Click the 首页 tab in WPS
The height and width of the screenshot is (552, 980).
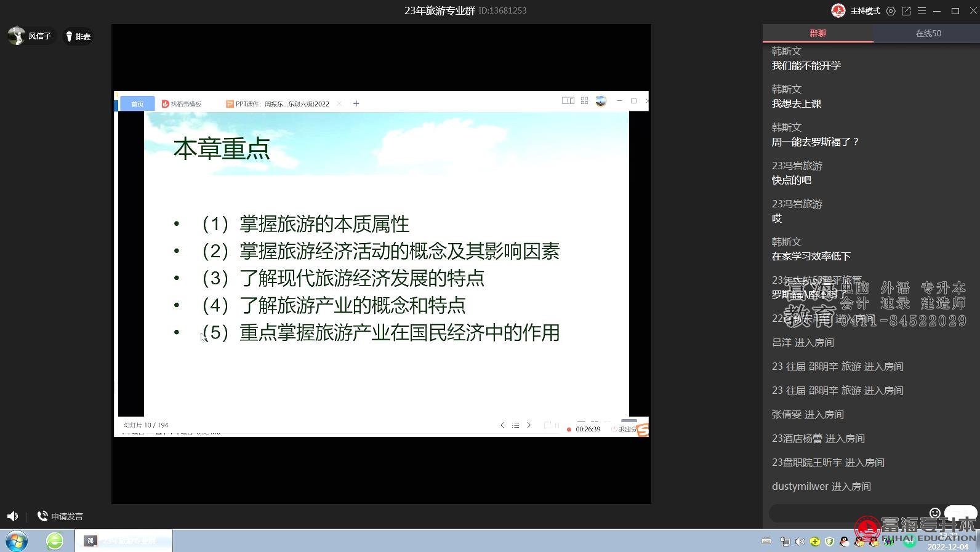137,104
